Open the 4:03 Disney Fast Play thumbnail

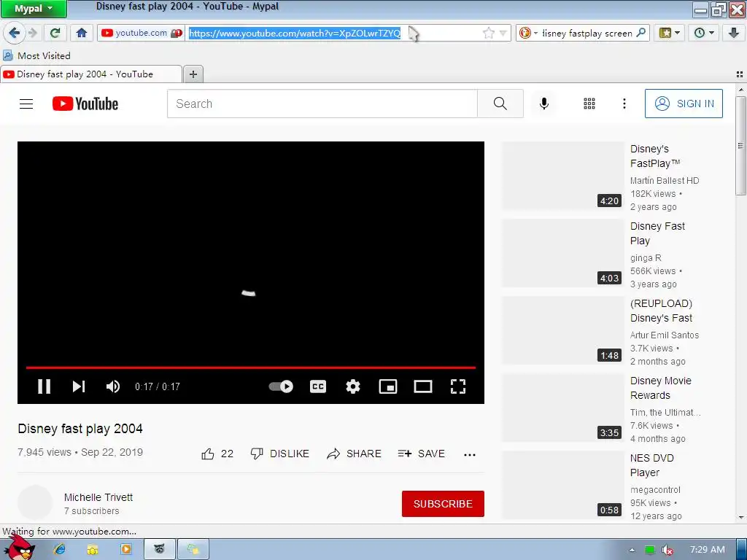click(x=562, y=253)
